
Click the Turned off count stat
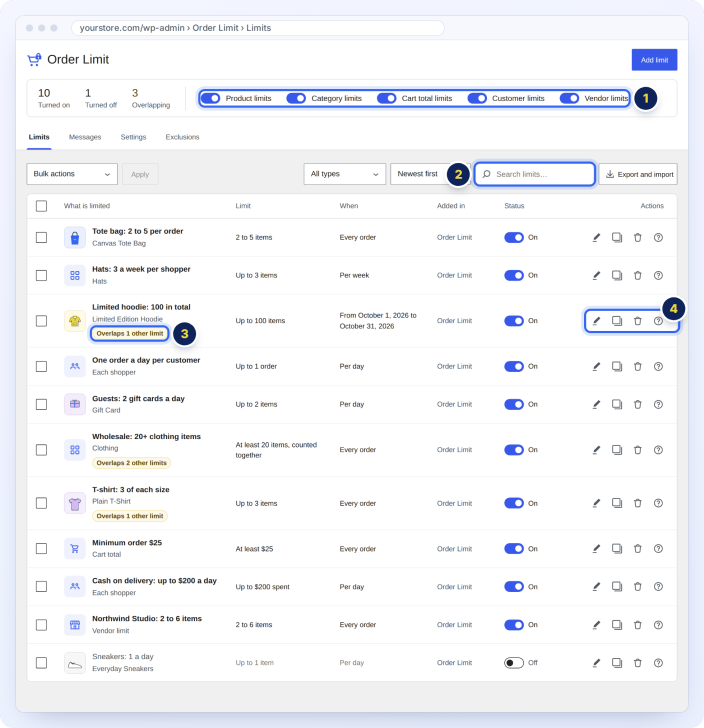click(101, 98)
